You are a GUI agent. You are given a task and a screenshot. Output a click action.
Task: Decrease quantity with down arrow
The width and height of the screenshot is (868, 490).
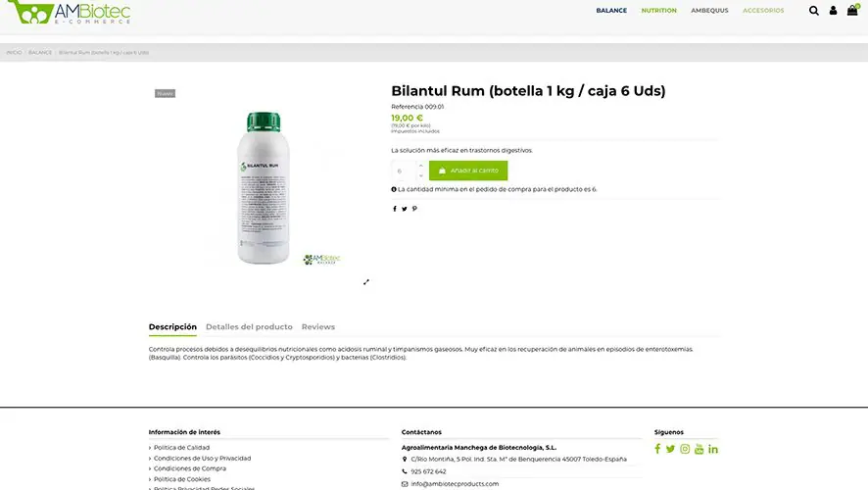[421, 175]
